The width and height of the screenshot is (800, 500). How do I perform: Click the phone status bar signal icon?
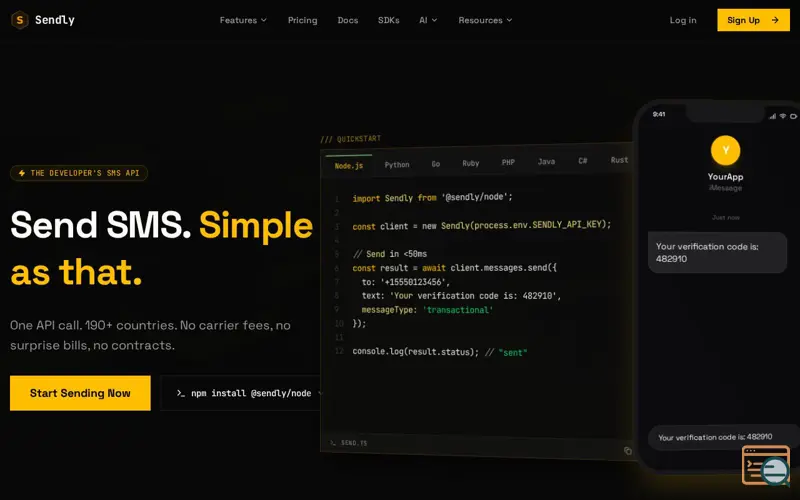pyautogui.click(x=772, y=116)
